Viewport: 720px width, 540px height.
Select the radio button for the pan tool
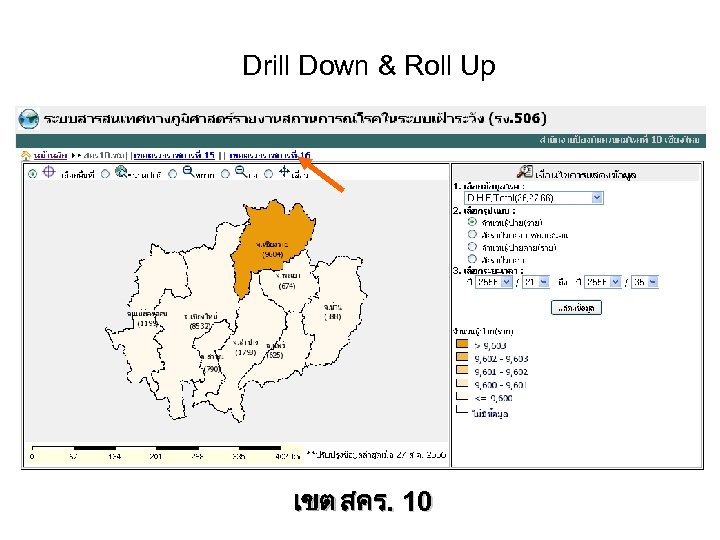(x=269, y=174)
